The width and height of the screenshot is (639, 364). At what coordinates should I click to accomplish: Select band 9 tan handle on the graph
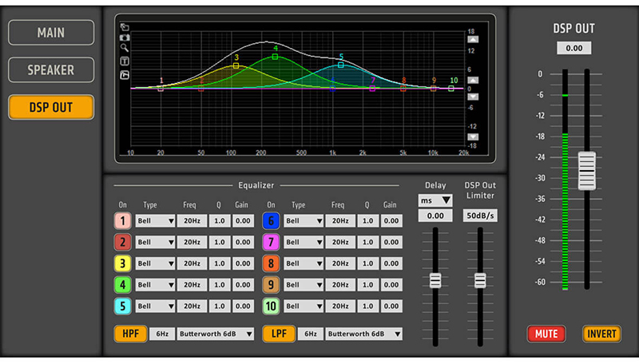(x=433, y=89)
